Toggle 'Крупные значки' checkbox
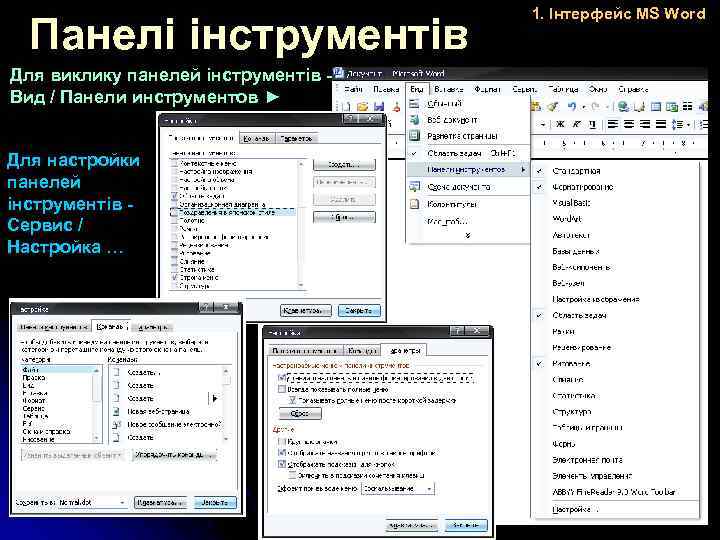The height and width of the screenshot is (540, 720). [x=282, y=441]
